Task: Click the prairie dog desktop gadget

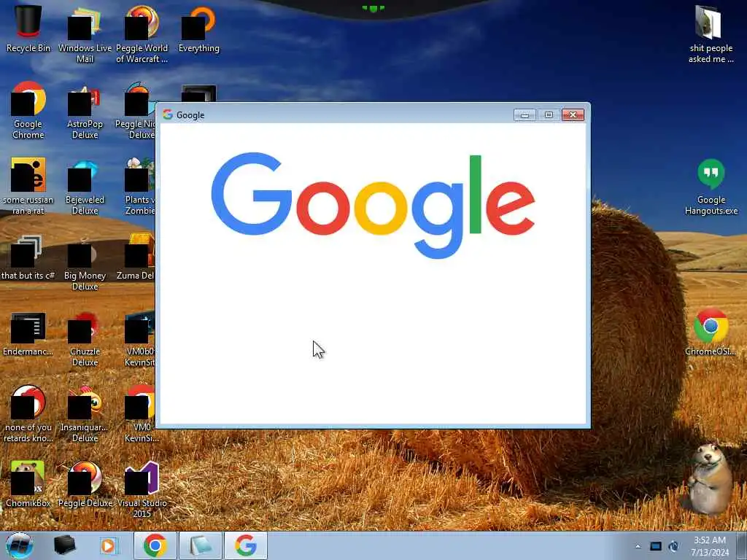Action: [x=709, y=478]
